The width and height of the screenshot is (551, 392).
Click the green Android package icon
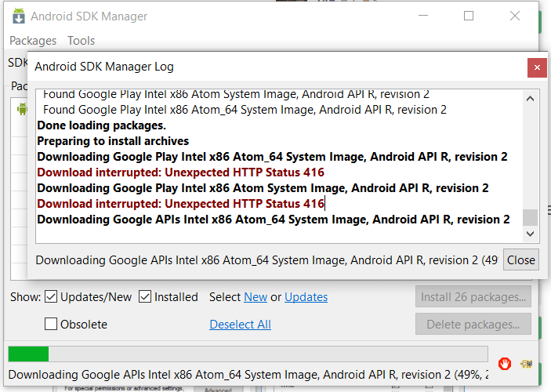(22, 109)
